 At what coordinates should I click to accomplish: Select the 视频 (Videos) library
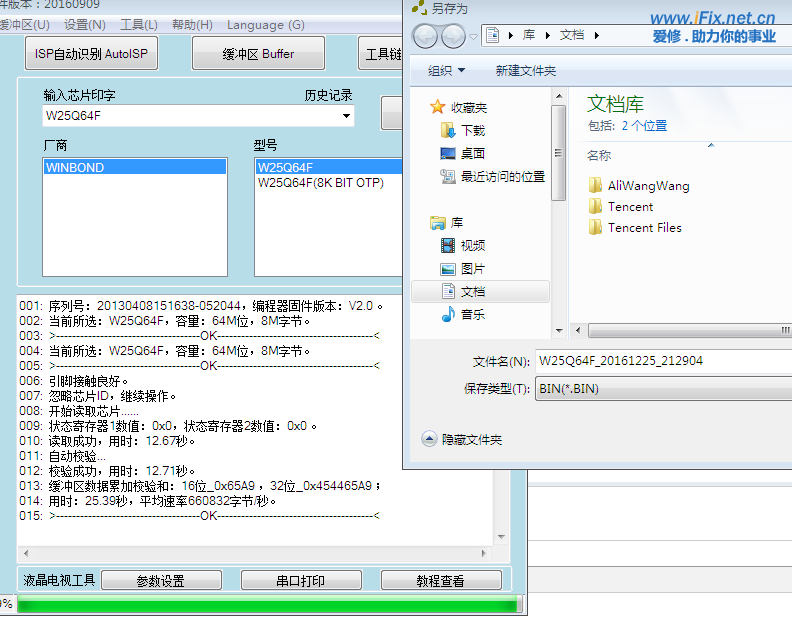tap(473, 245)
